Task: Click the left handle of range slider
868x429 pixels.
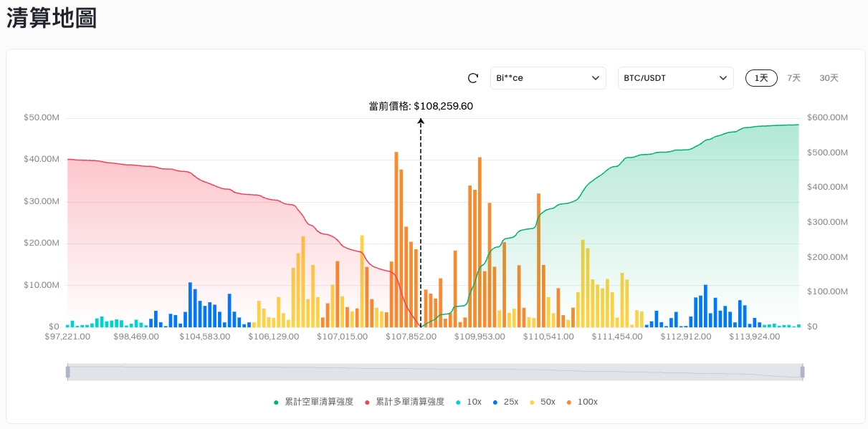Action: tap(68, 372)
